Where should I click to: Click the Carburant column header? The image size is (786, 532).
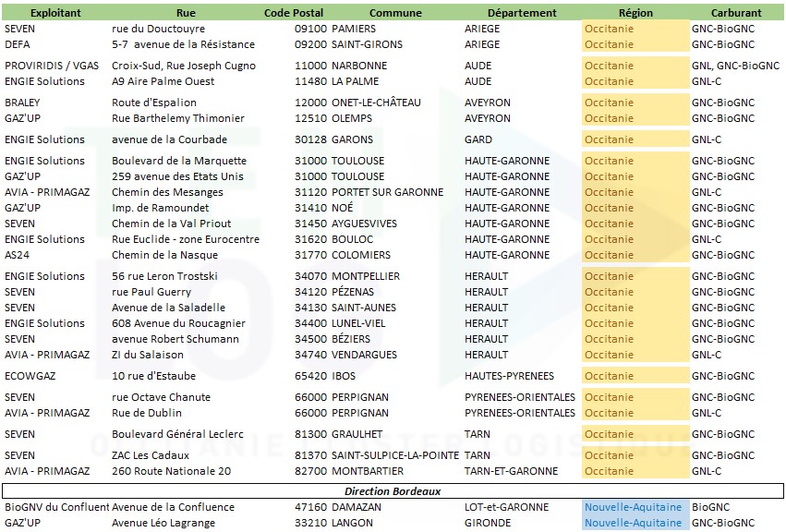click(x=736, y=13)
